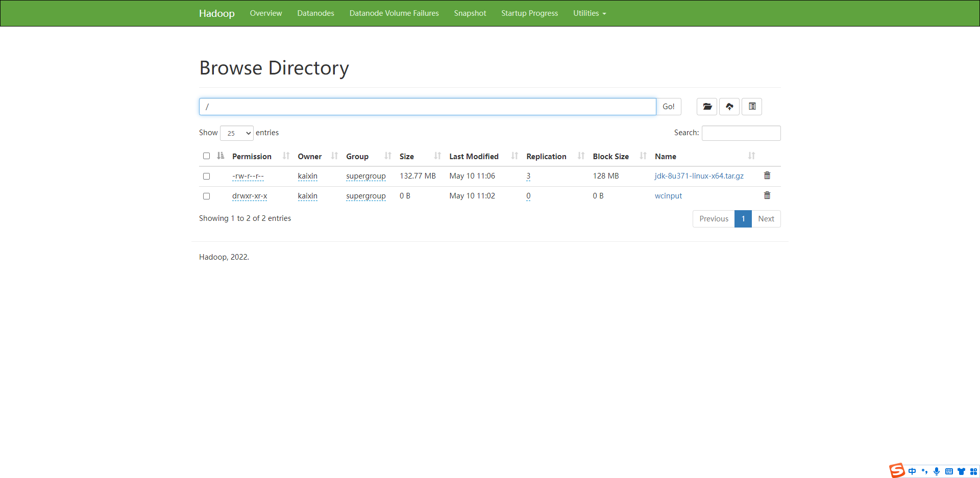Click the May 10 11:02 modified cell
This screenshot has width=980, height=478.
472,196
